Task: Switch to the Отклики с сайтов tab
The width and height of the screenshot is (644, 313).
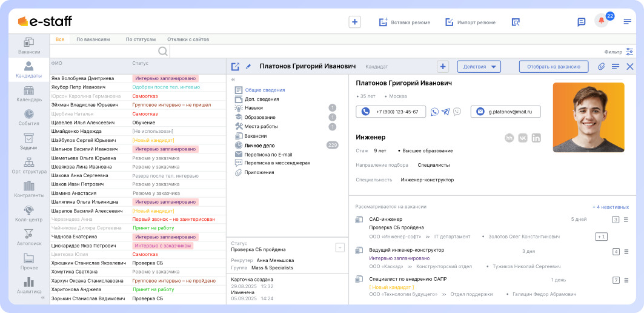Action: 188,39
